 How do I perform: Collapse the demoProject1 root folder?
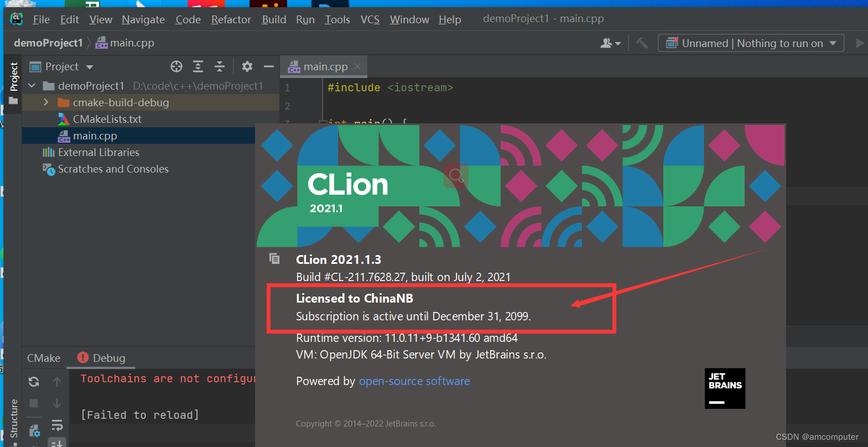(x=32, y=86)
